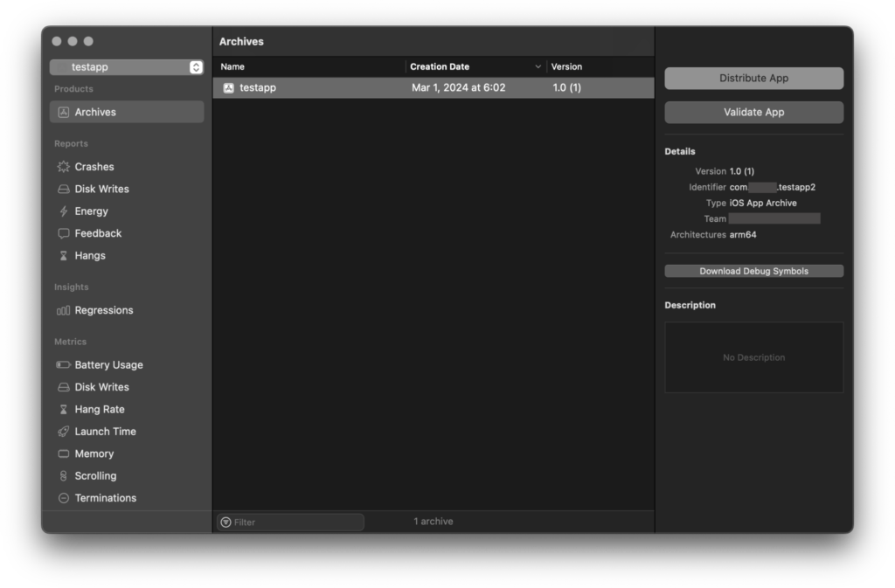Sort archives by Creation Date header

pos(475,66)
